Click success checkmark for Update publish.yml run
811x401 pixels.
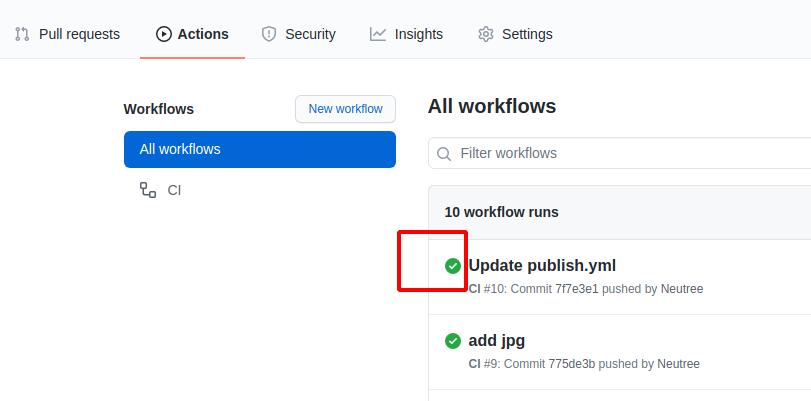coord(453,266)
